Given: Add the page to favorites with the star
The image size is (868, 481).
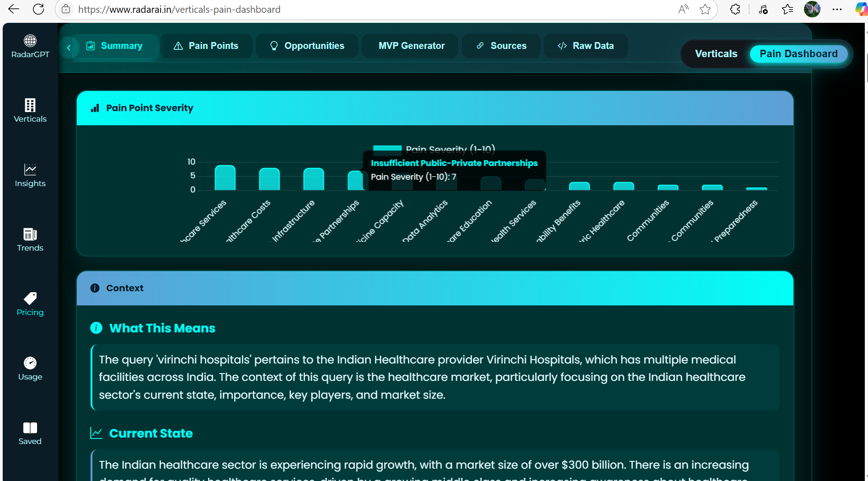Looking at the screenshot, I should (705, 9).
